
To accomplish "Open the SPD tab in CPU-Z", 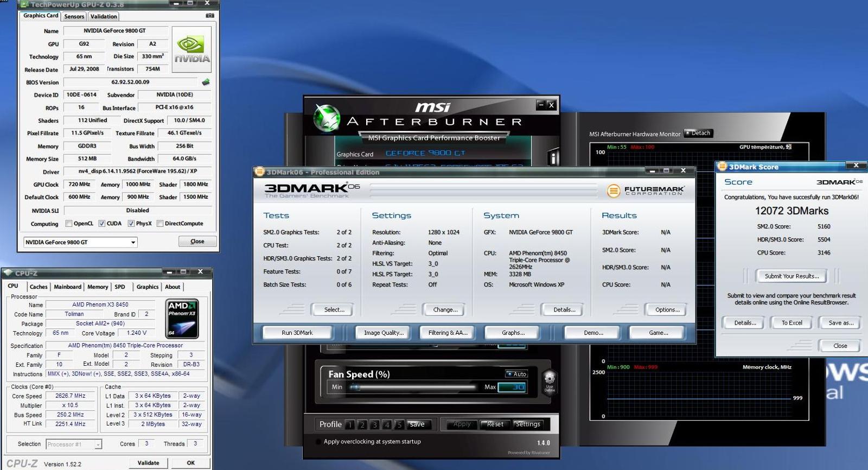I will tap(120, 287).
